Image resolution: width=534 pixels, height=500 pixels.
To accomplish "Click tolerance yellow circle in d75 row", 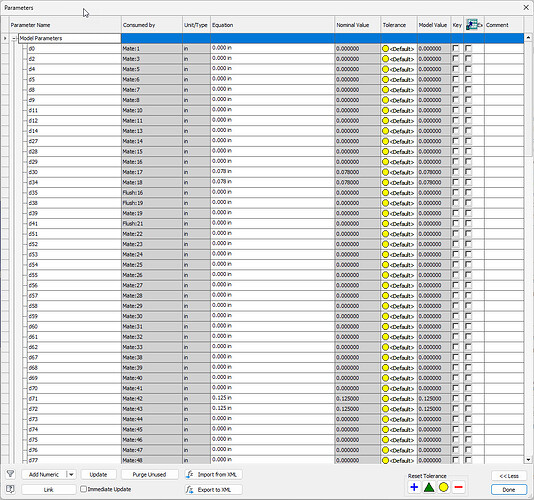I will pos(385,440).
